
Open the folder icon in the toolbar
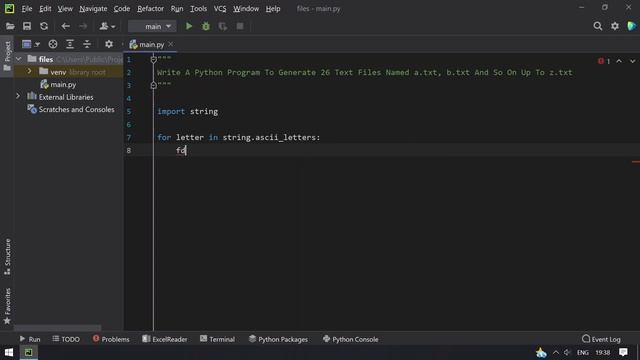[x=10, y=27]
